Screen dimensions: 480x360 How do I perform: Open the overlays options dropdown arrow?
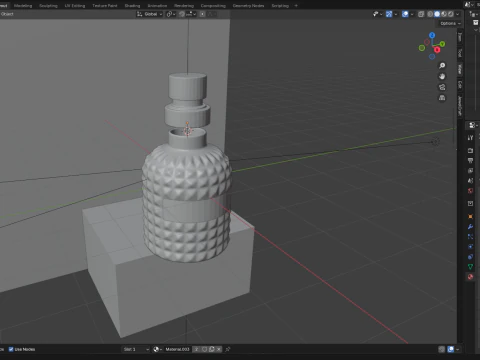click(412, 14)
